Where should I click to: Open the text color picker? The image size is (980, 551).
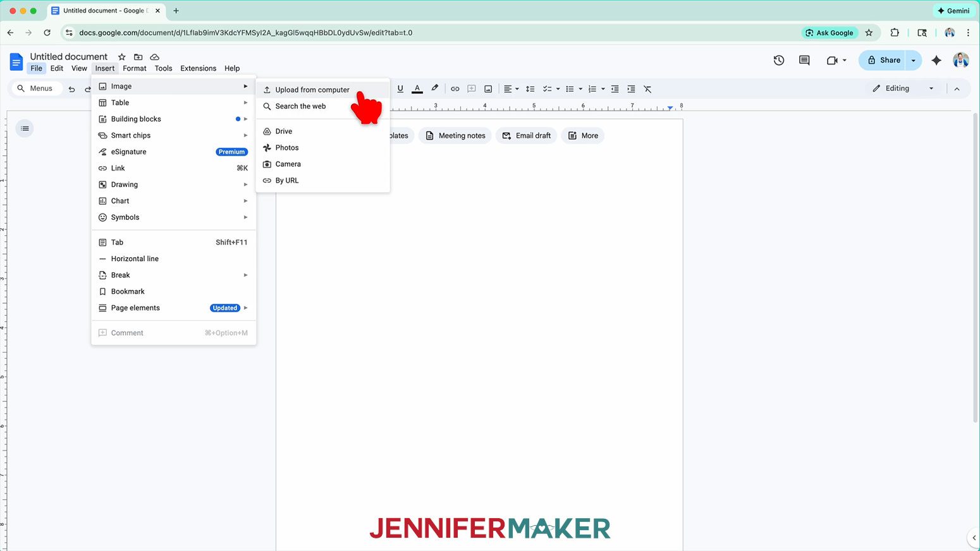tap(417, 89)
